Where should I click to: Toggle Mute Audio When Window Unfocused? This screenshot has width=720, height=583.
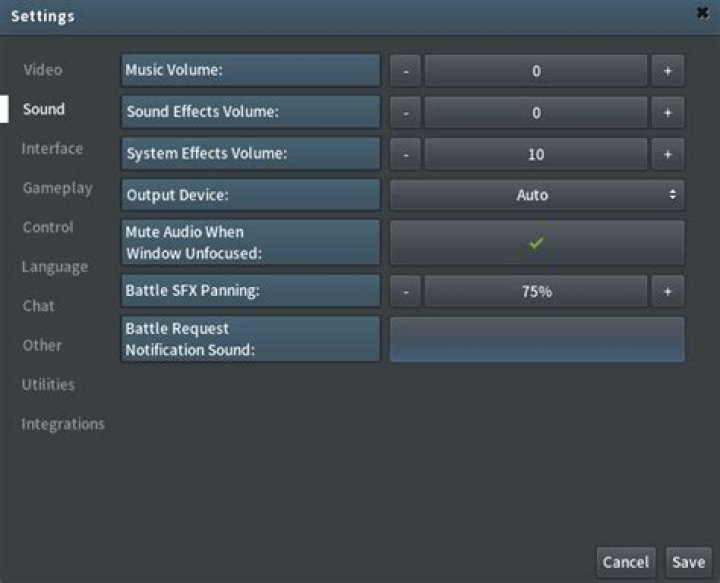(536, 242)
